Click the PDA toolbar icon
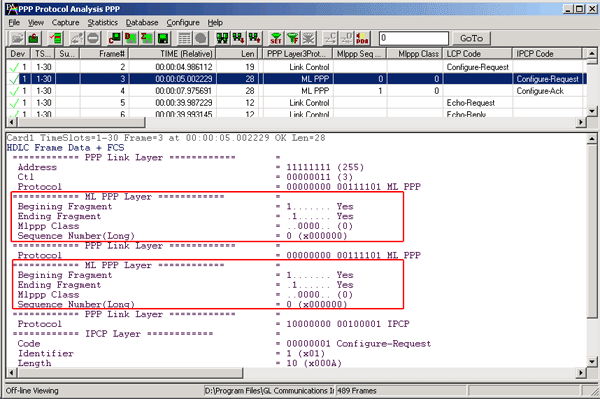 tap(362, 38)
